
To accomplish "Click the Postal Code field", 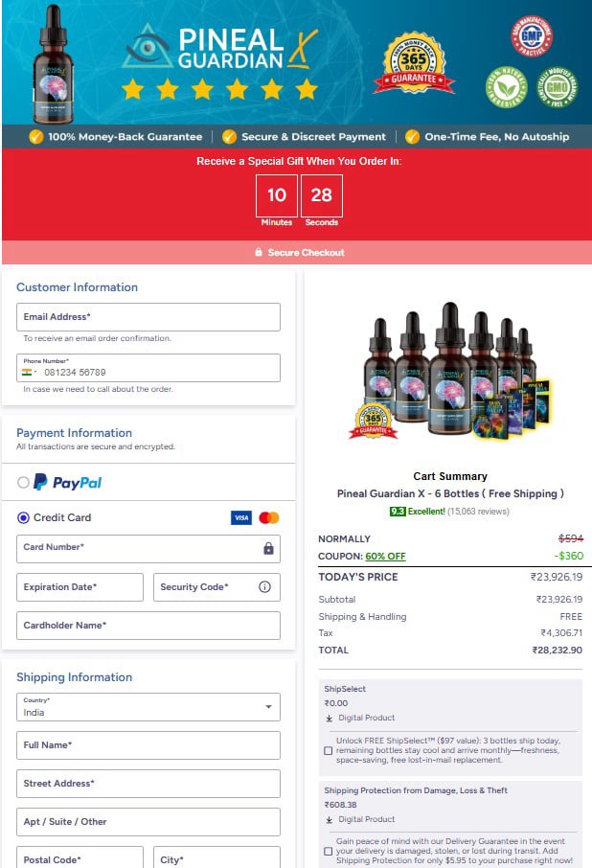I will (x=80, y=857).
